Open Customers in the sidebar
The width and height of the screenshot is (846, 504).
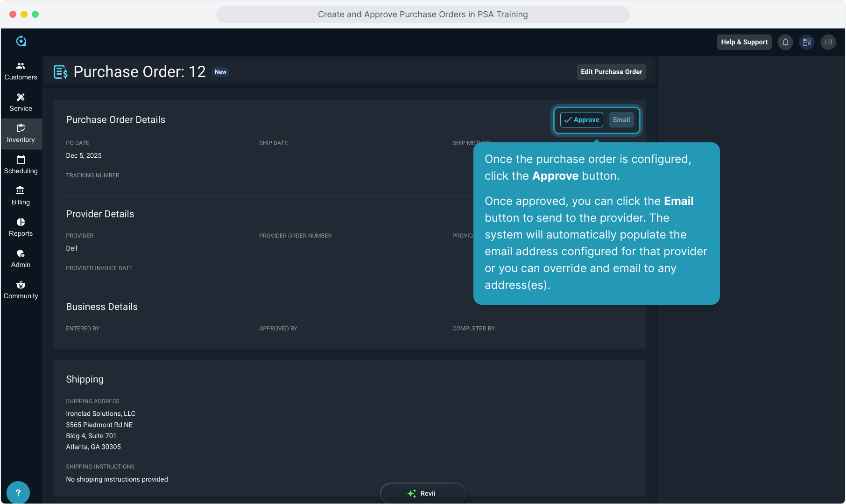click(x=21, y=71)
